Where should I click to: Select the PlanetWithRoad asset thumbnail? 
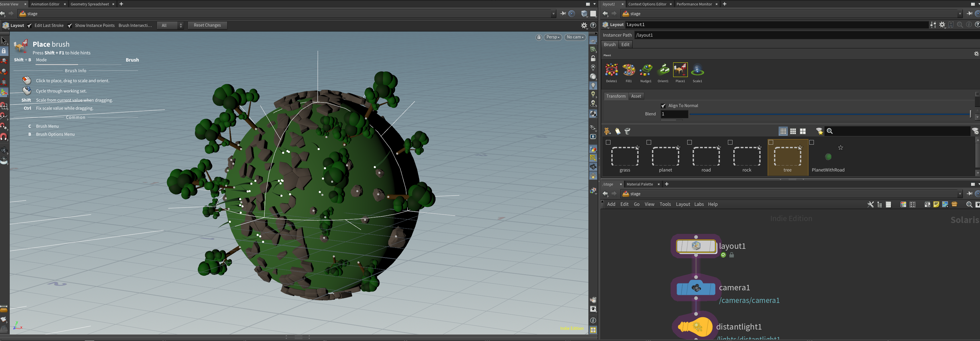click(828, 157)
